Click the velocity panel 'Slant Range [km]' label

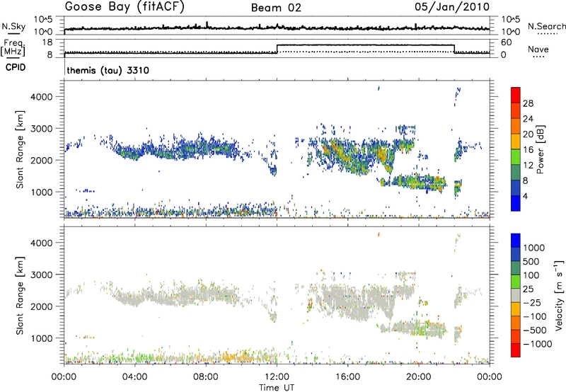click(20, 296)
